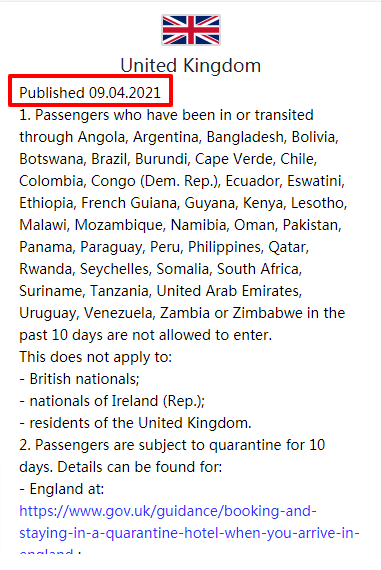The height and width of the screenshot is (570, 381).
Task: Open the gov.uk quarantine hotel booking link
Action: [168, 511]
